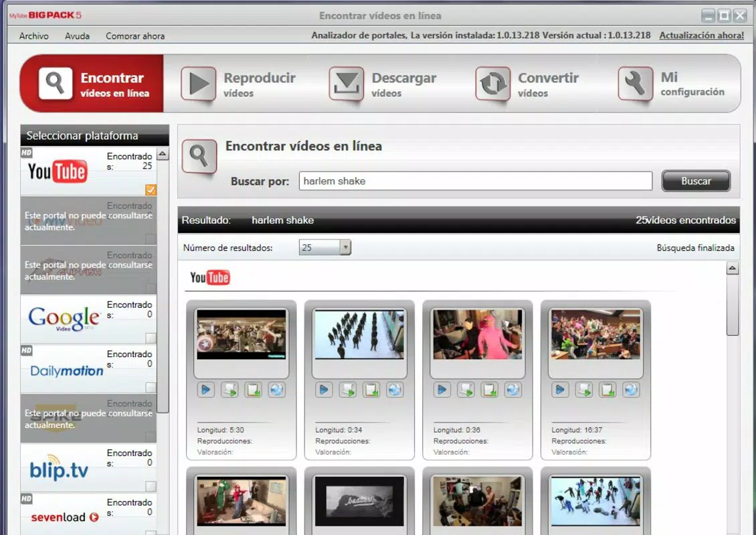Check the Google Video platform checkbox
This screenshot has height=535, width=756.
click(x=151, y=338)
